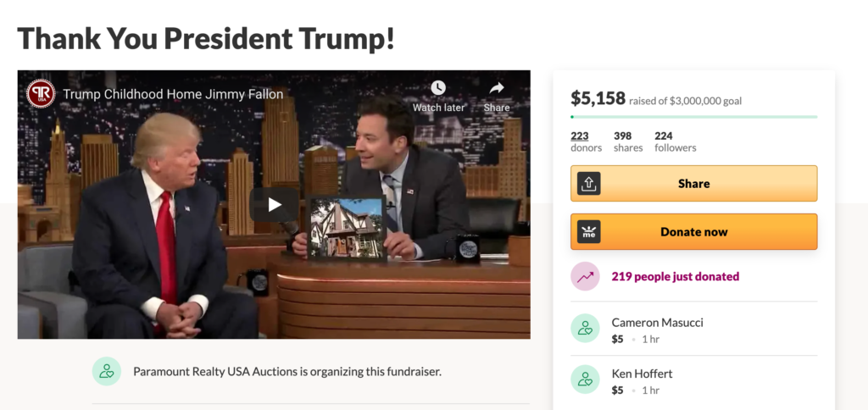Open the 223 donors list
868x410 pixels.
586,141
